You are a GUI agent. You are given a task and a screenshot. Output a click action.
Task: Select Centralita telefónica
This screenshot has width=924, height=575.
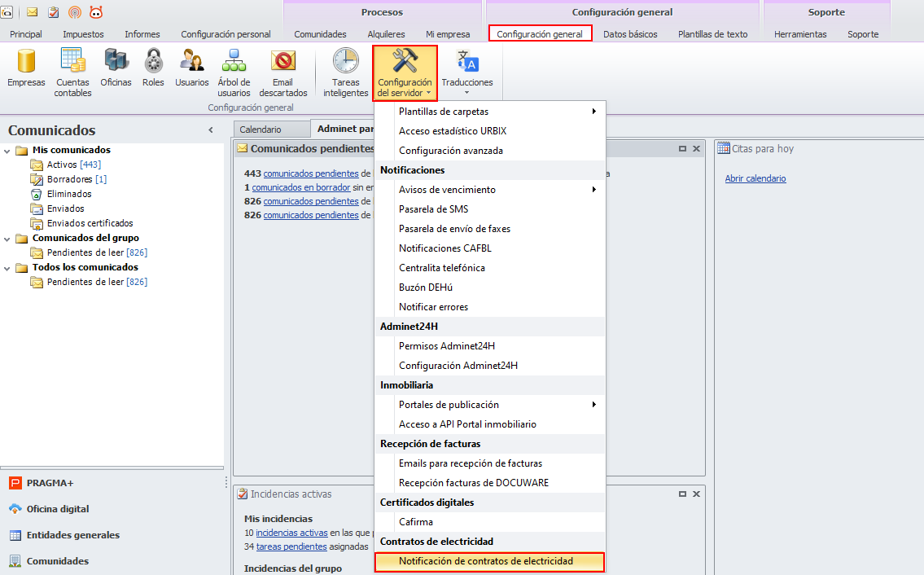490,268
